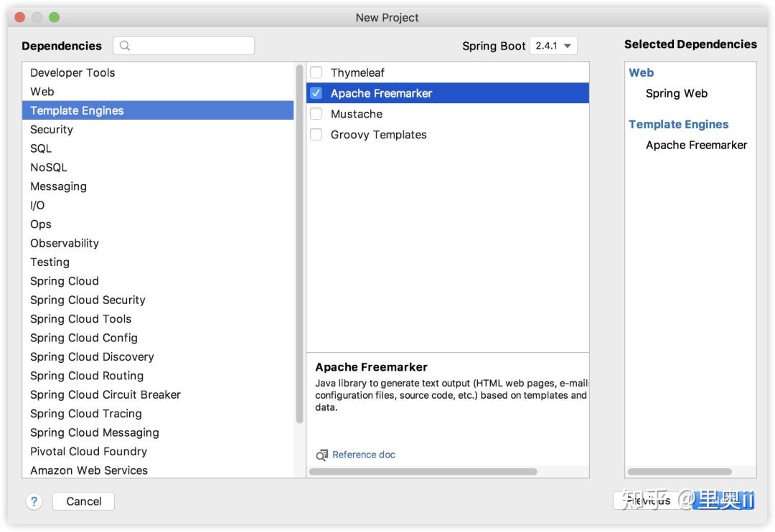Click the search magnifier icon in Dependencies
This screenshot has width=775, height=532.
[125, 46]
